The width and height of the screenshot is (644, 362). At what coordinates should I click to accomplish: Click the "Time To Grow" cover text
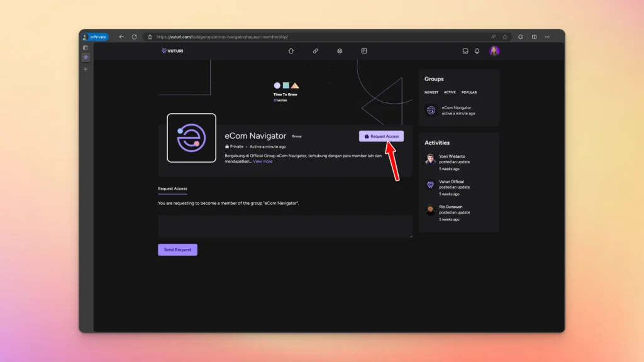pos(285,94)
